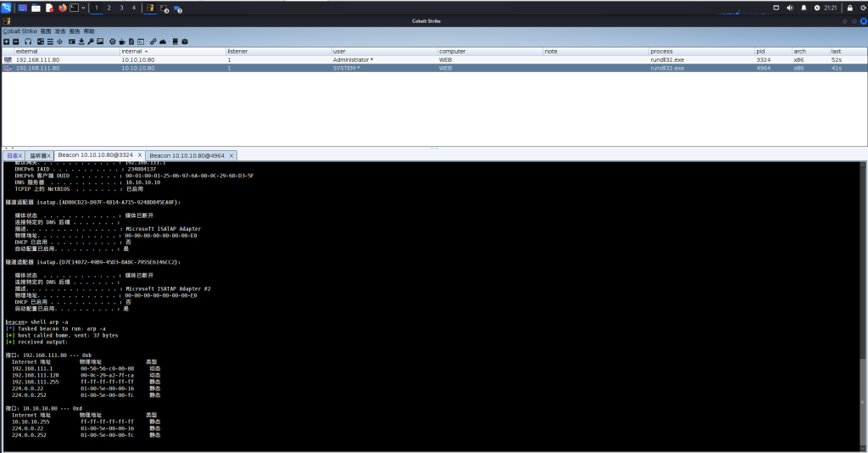Click the cube About icon in toolbar

click(185, 42)
